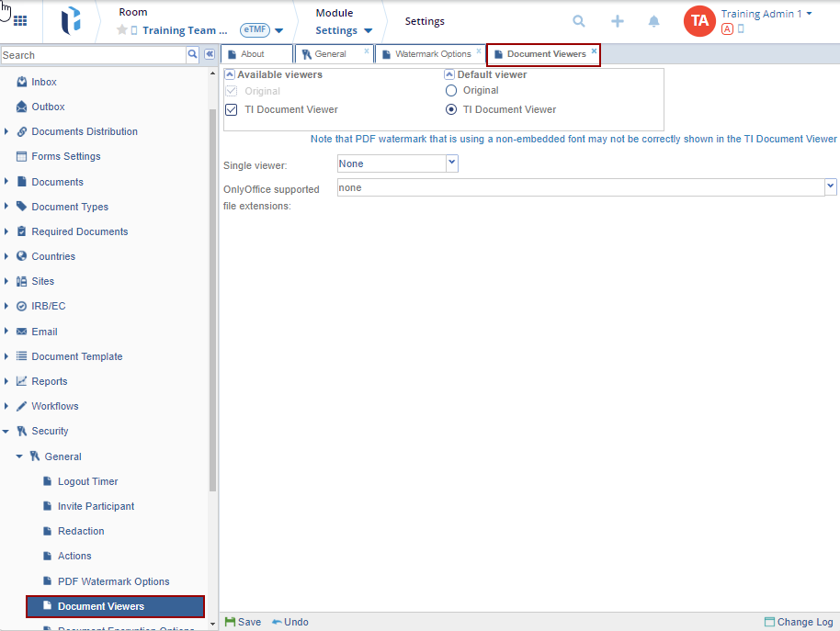Image resolution: width=840 pixels, height=631 pixels.
Task: Click the sidebar search magnifier icon
Action: (193, 55)
